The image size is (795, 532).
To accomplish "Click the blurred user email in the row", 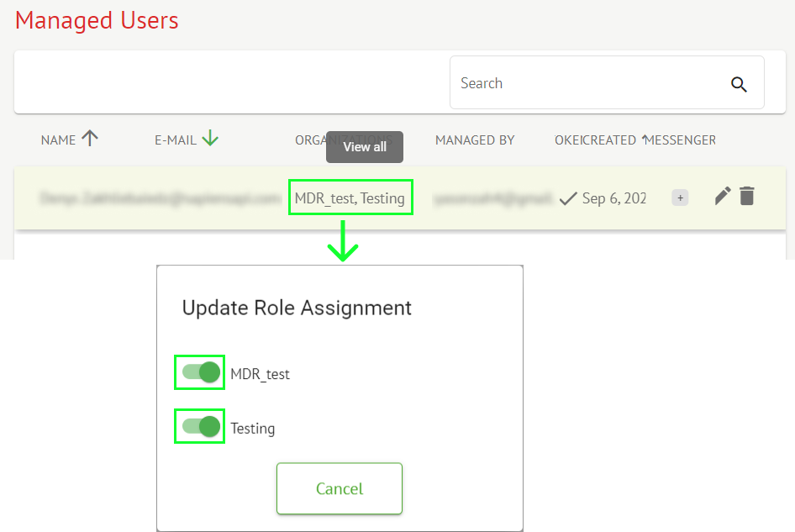I will coord(160,198).
